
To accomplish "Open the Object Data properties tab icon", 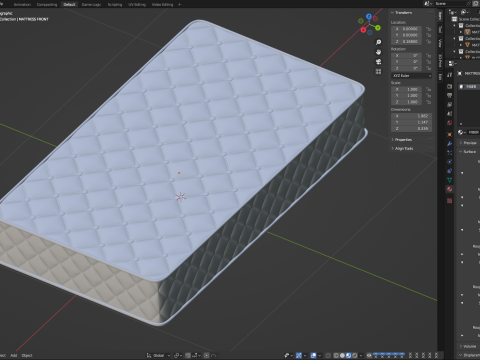I will [x=450, y=180].
